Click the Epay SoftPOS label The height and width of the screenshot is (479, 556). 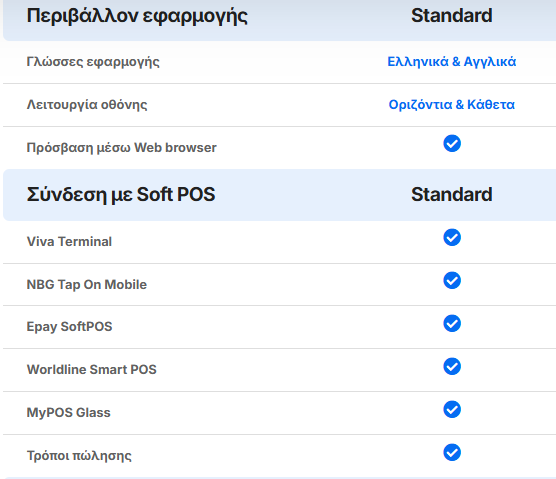click(x=69, y=327)
